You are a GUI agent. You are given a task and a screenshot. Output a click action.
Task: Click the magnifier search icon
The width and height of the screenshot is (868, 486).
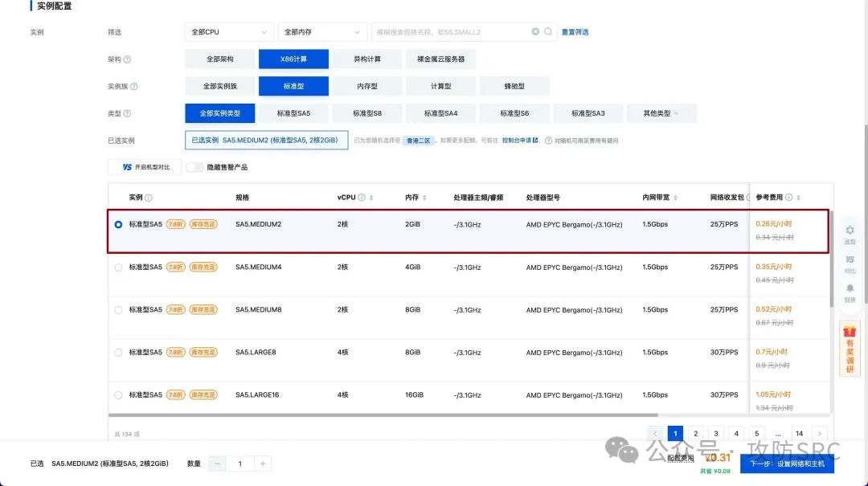(547, 31)
